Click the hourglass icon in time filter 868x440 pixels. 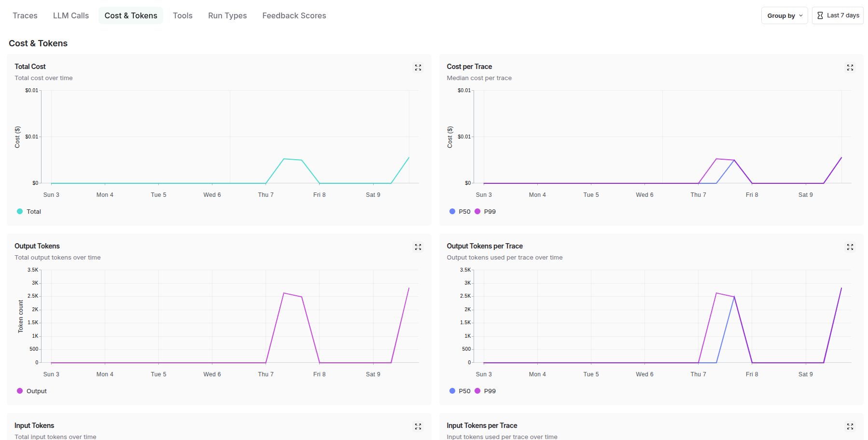point(820,15)
